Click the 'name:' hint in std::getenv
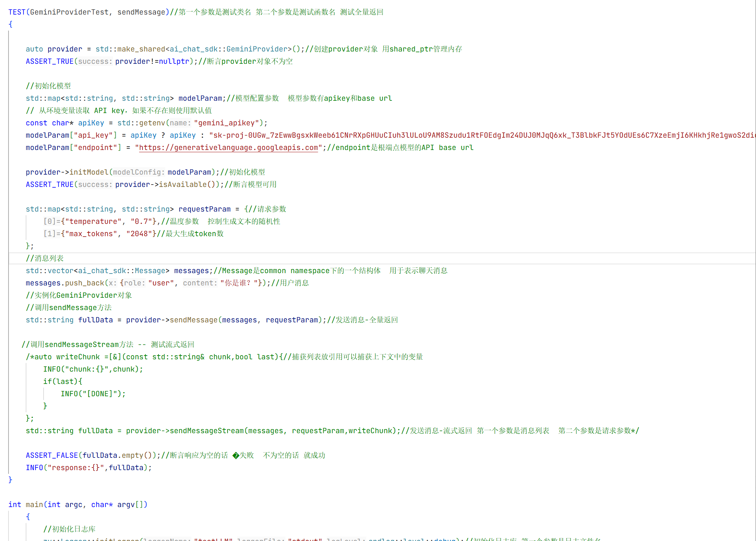Screen dimensions: 756x541 click(x=180, y=123)
